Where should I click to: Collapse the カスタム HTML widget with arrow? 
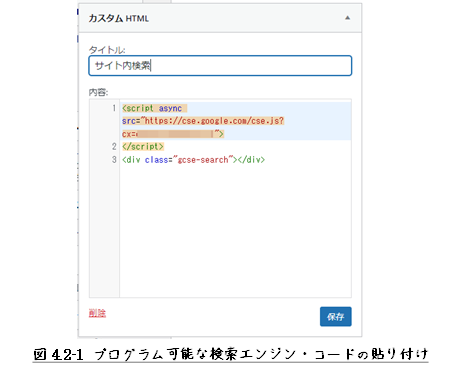coord(347,18)
